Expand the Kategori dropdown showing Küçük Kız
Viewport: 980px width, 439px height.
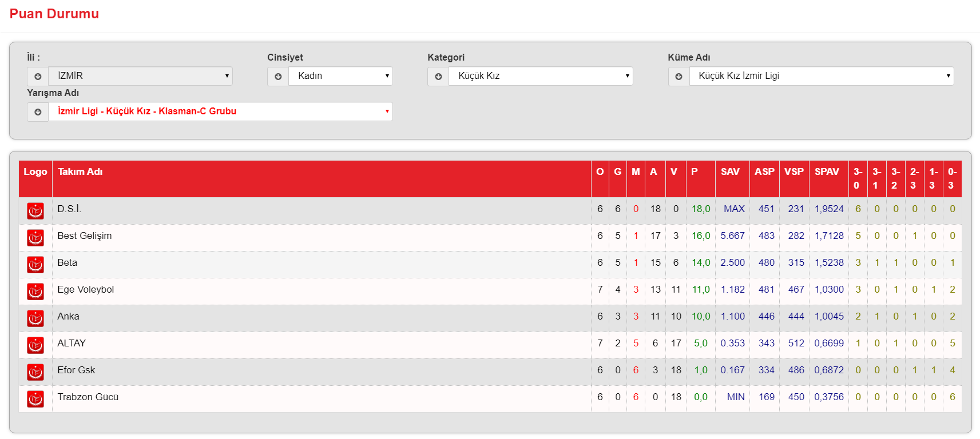[x=541, y=76]
